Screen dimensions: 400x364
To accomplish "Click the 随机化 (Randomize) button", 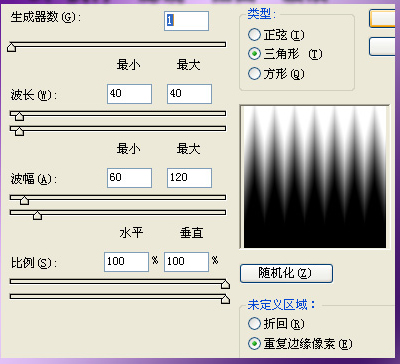I will tap(286, 273).
